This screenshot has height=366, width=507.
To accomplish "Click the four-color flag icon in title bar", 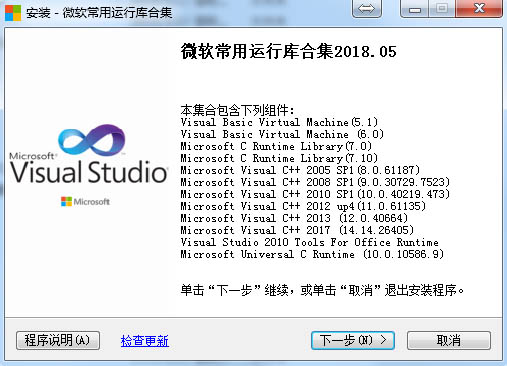I will (x=13, y=13).
